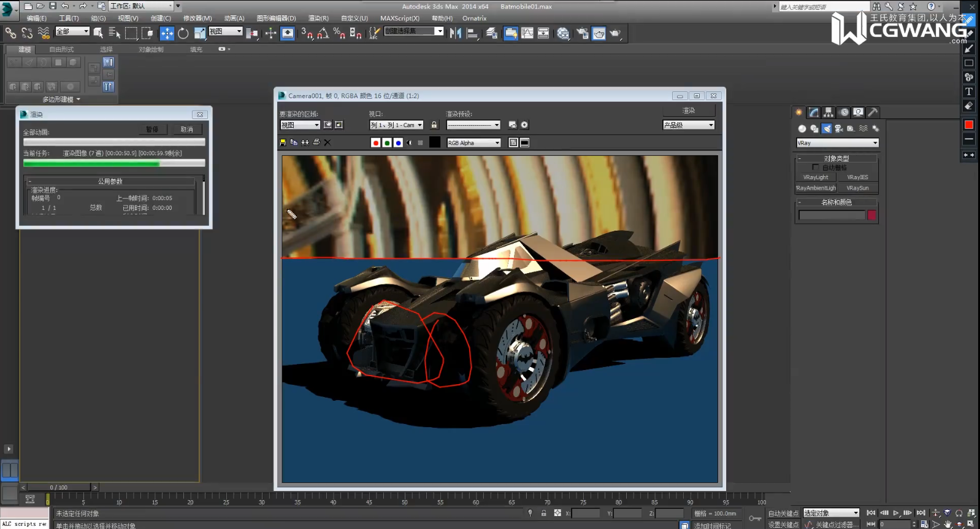The image size is (980, 529).
Task: Click the green render progress bar
Action: tap(114, 163)
